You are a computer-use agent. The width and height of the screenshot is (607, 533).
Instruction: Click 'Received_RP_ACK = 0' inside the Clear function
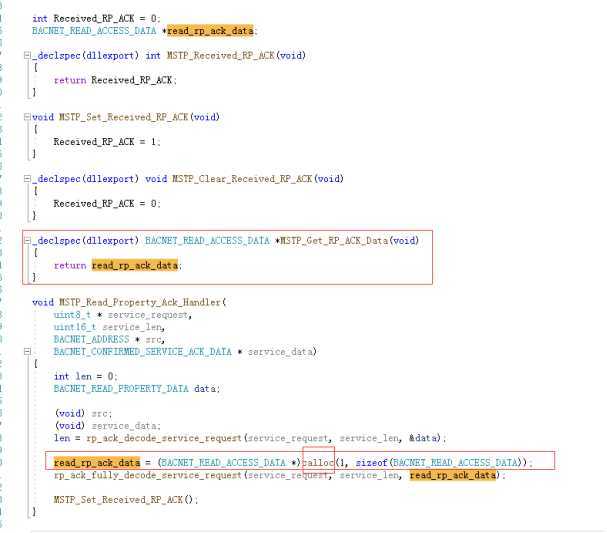(106, 204)
